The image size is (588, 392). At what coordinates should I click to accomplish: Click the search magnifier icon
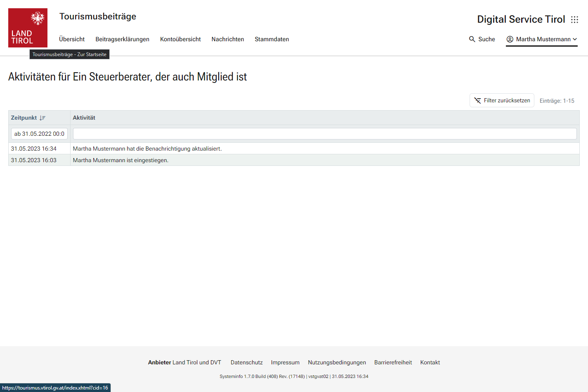point(472,39)
